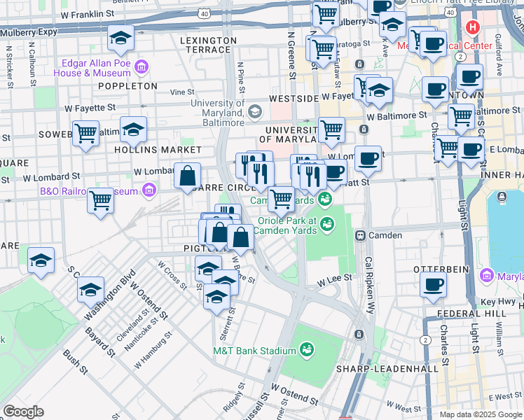Click the school marker near Mulberry Expy
Viewport: 524px width, 420px height.
pos(121,39)
